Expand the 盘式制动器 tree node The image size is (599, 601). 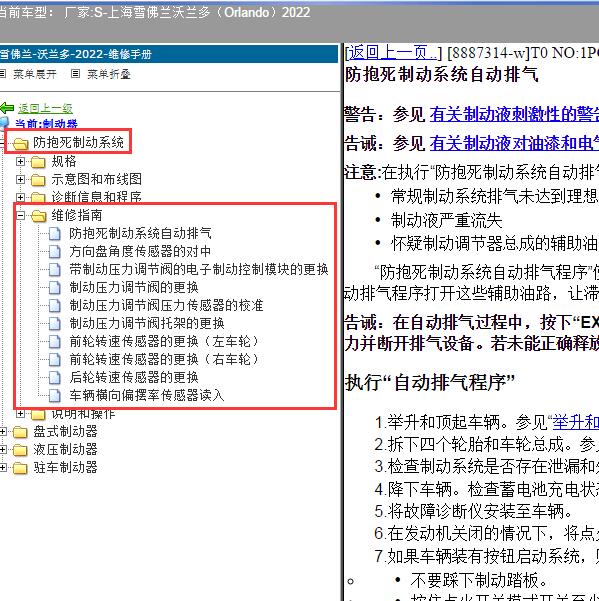(3, 432)
